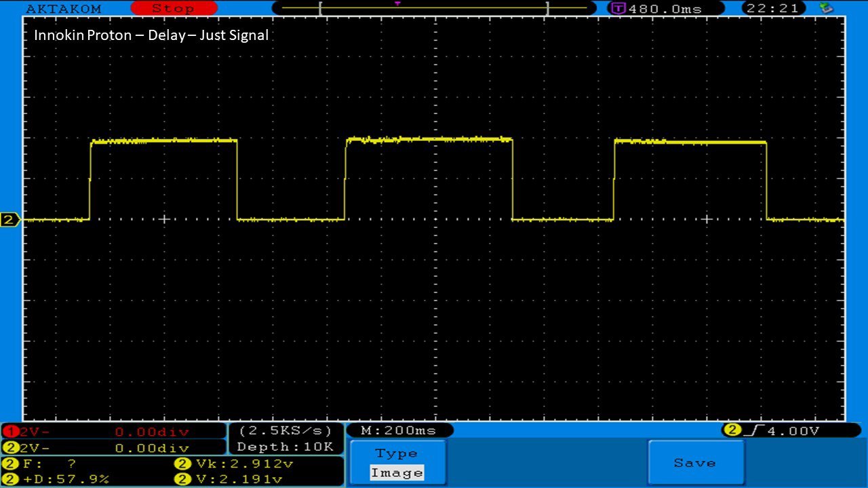The height and width of the screenshot is (488, 868).
Task: Click the M:200ms timebase indicator
Action: pyautogui.click(x=399, y=430)
